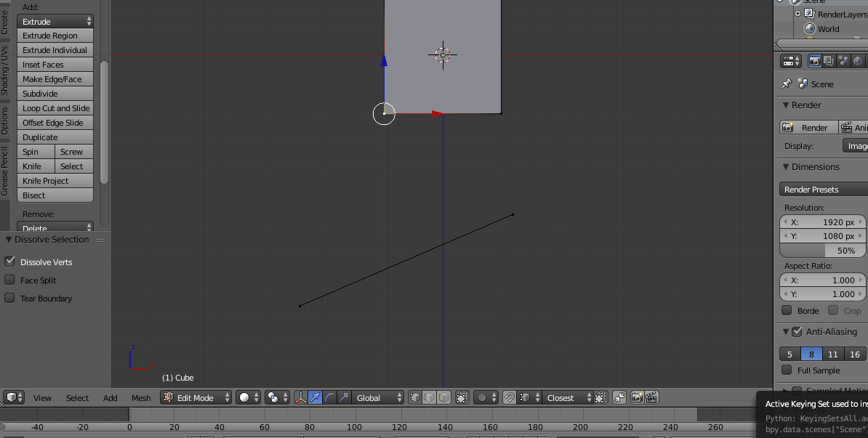Open the Global transform orientation dropdown

[x=377, y=397]
